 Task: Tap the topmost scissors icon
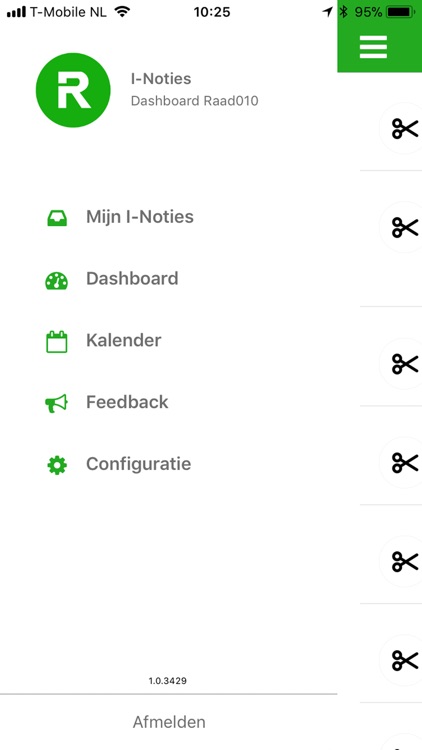[405, 129]
